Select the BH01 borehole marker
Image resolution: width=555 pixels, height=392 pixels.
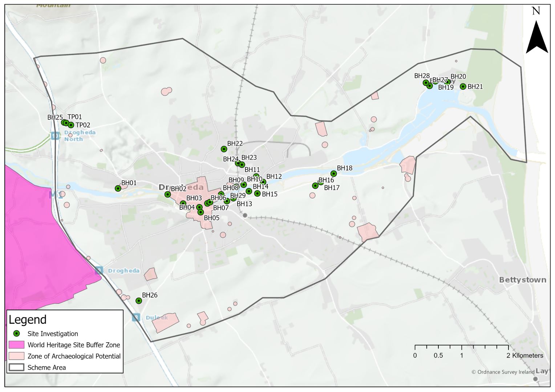(118, 188)
